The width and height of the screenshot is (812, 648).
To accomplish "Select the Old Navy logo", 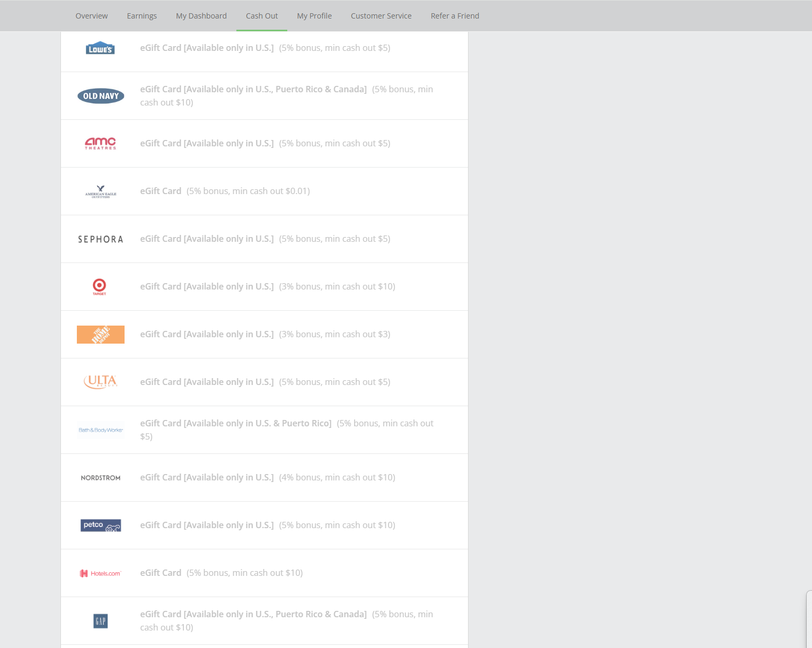I will click(x=101, y=96).
